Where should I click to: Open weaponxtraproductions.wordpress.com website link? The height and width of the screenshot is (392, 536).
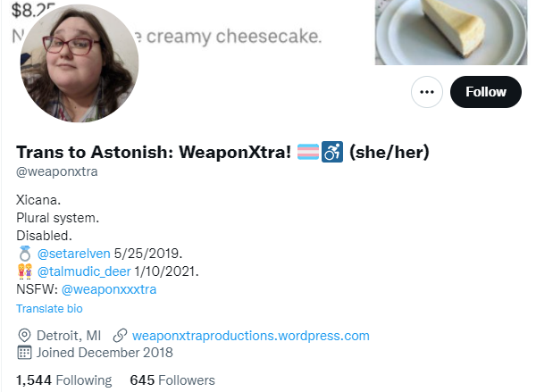[x=251, y=336]
